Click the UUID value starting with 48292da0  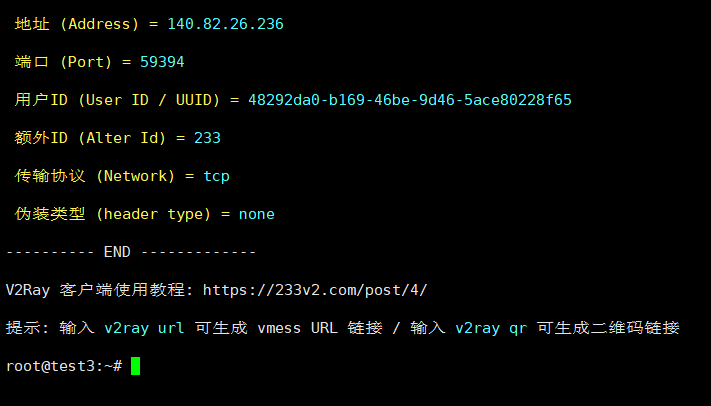click(x=410, y=100)
